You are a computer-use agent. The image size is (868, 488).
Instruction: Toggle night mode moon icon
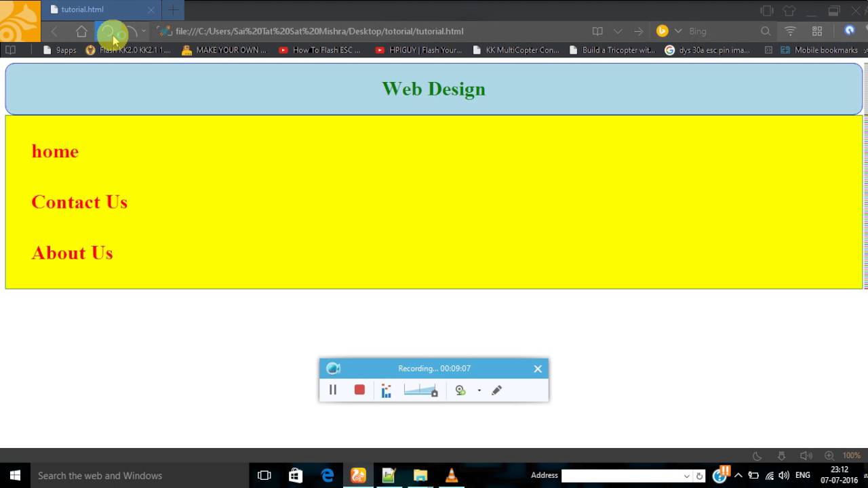coord(757,456)
